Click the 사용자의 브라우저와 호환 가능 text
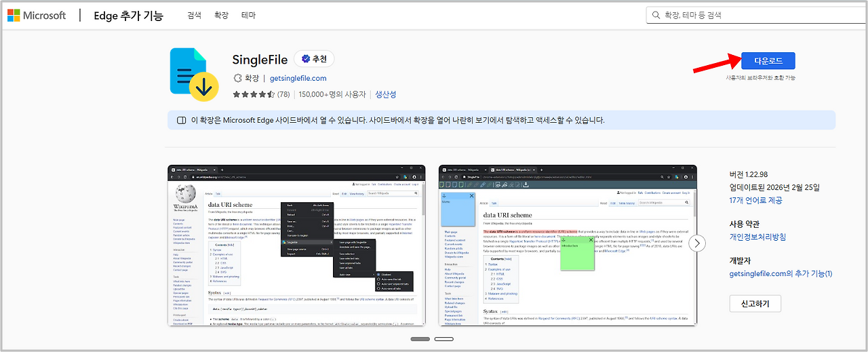The width and height of the screenshot is (868, 352). 761,77
